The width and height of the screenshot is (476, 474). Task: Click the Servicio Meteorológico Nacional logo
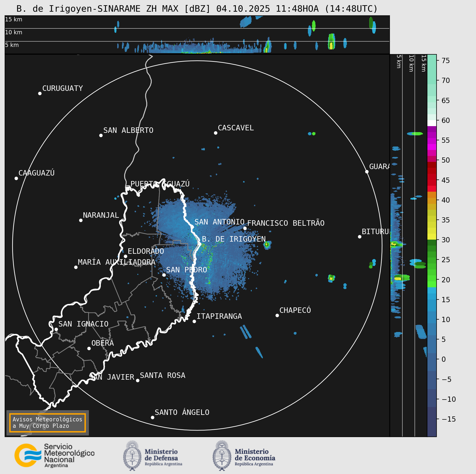54,456
